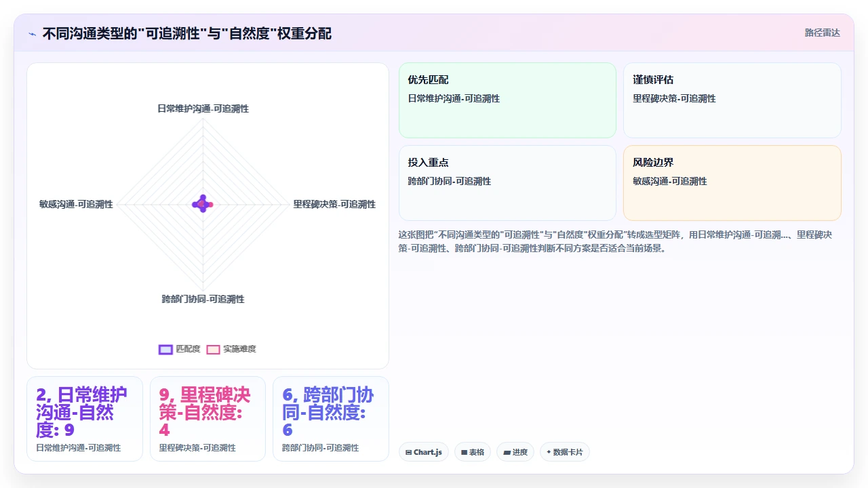Open the 风险边界 card
Image resolution: width=868 pixels, height=488 pixels.
(x=732, y=183)
